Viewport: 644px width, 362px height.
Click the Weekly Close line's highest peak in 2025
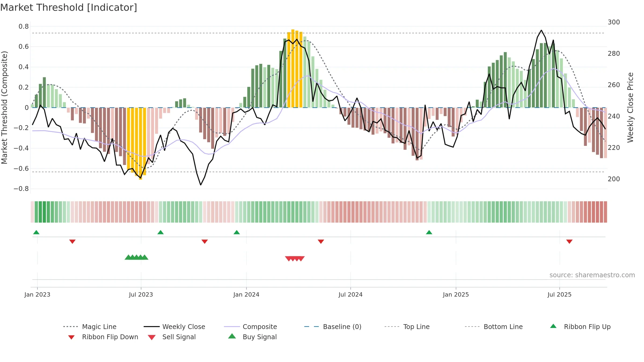[x=541, y=30]
